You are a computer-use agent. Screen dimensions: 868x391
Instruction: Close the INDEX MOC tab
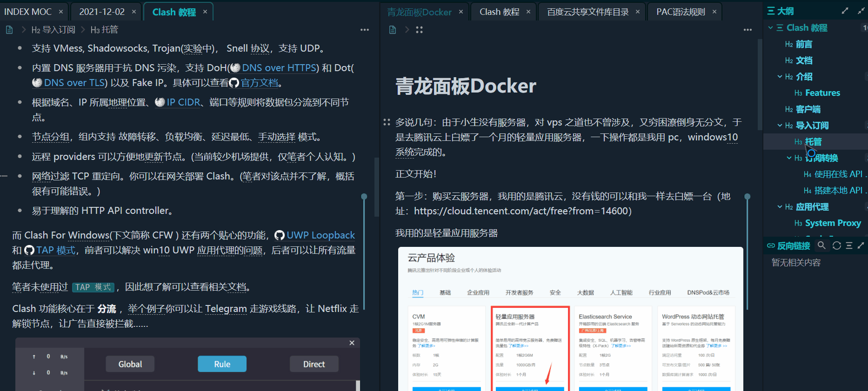[x=61, y=12]
